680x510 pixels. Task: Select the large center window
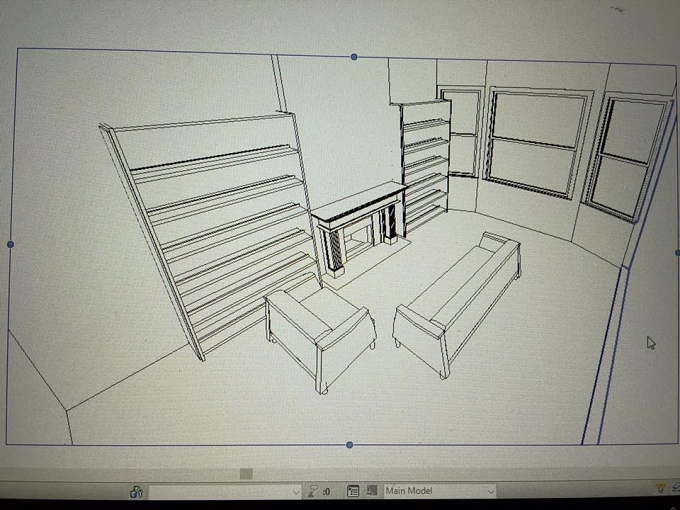coord(538,143)
